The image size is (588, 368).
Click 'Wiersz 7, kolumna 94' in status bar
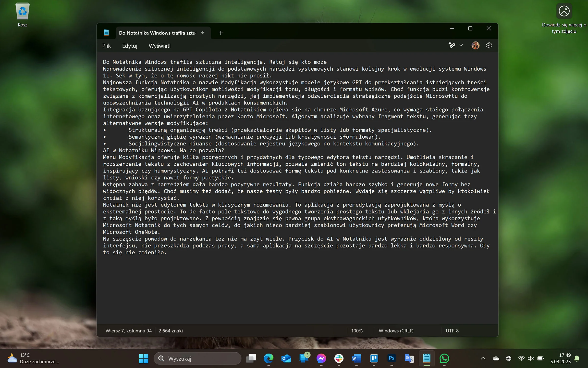pyautogui.click(x=129, y=331)
